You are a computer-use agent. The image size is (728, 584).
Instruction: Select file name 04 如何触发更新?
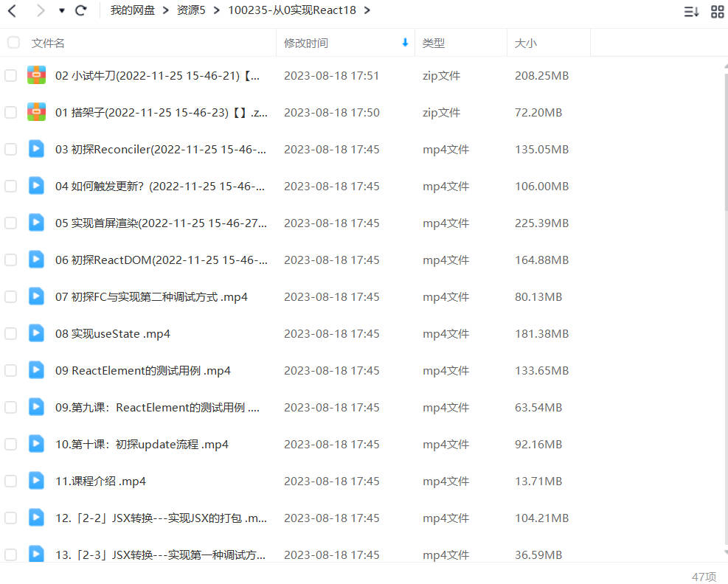[160, 186]
